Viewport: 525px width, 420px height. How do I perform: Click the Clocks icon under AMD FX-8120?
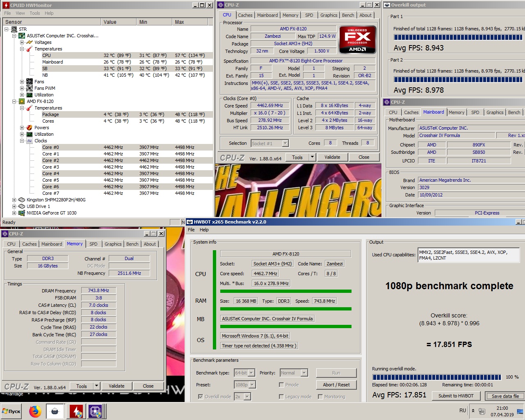tap(30, 141)
